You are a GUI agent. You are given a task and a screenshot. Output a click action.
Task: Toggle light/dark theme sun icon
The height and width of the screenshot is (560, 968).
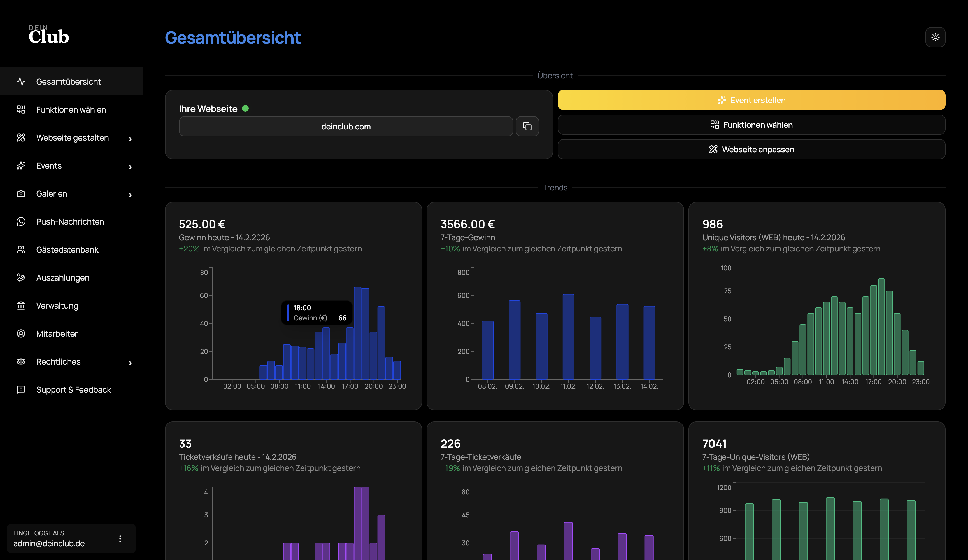click(935, 37)
